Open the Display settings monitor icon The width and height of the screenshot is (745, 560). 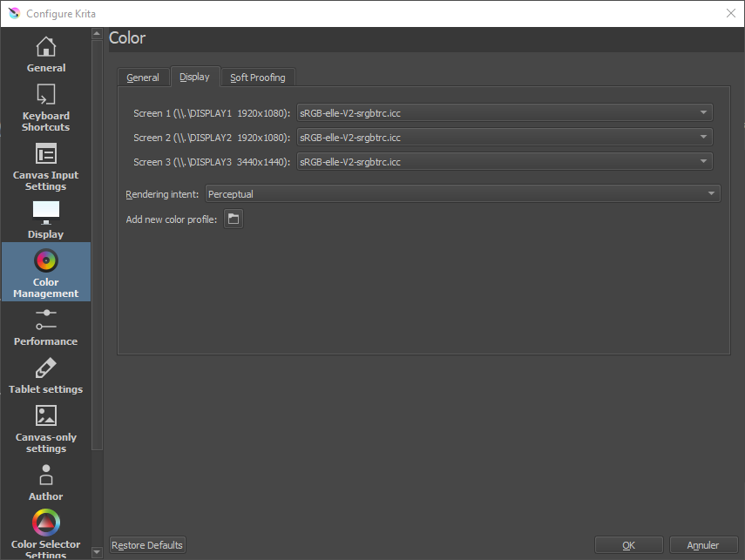(45, 212)
